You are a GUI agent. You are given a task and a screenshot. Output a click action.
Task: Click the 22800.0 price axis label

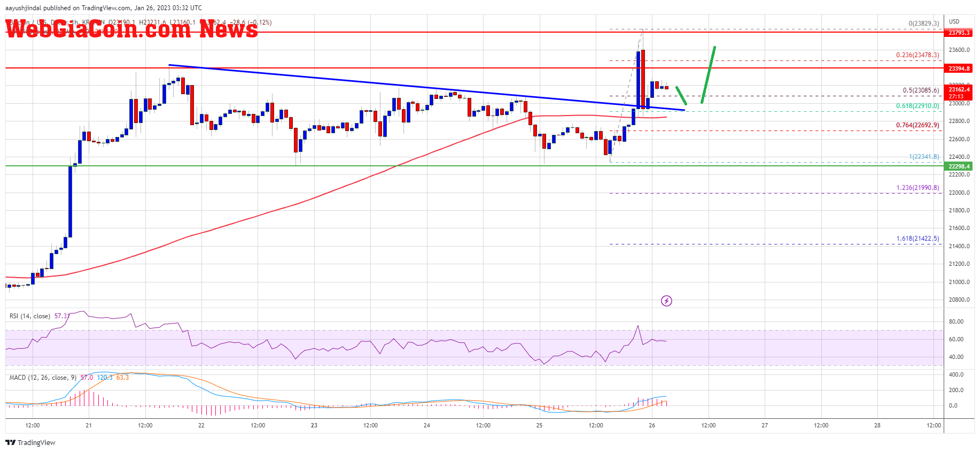tap(959, 121)
